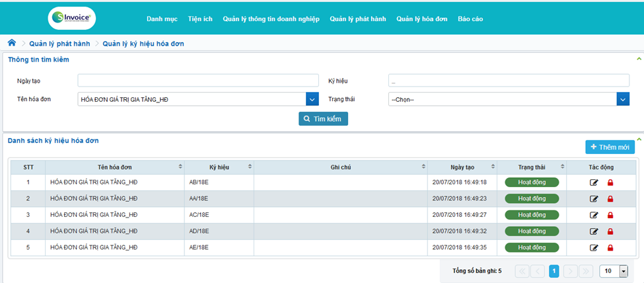Click the edit icon for AE/18E row
Viewport: 644px width, 283px height.
point(594,248)
